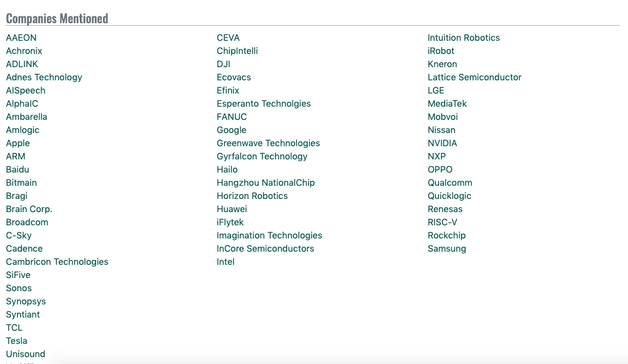Click the Tesla link
This screenshot has height=364, width=628.
point(17,341)
